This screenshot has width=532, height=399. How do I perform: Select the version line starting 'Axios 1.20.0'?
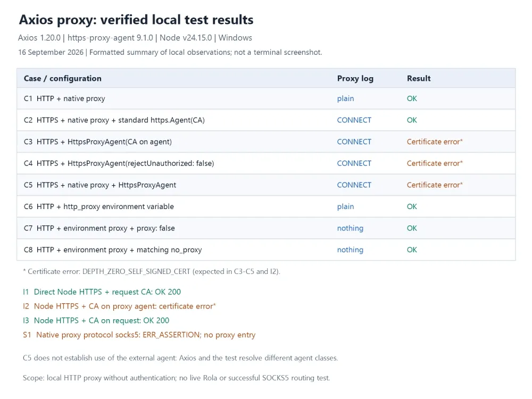(135, 38)
